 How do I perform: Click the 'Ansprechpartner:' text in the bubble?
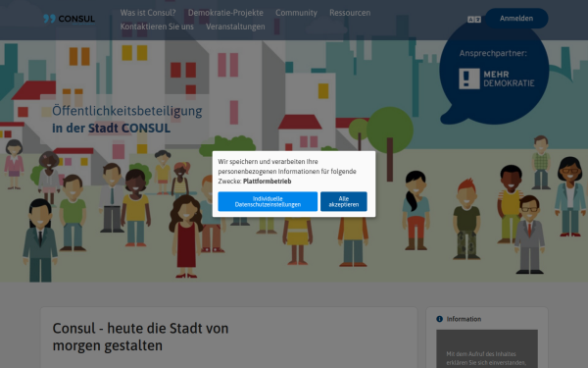(x=493, y=53)
